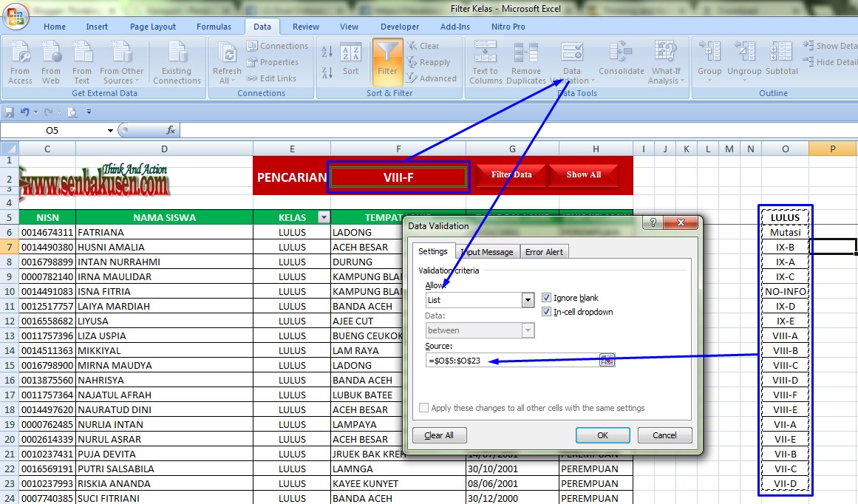
Task: Disable the In-cell dropdown checkbox
Action: coord(546,312)
